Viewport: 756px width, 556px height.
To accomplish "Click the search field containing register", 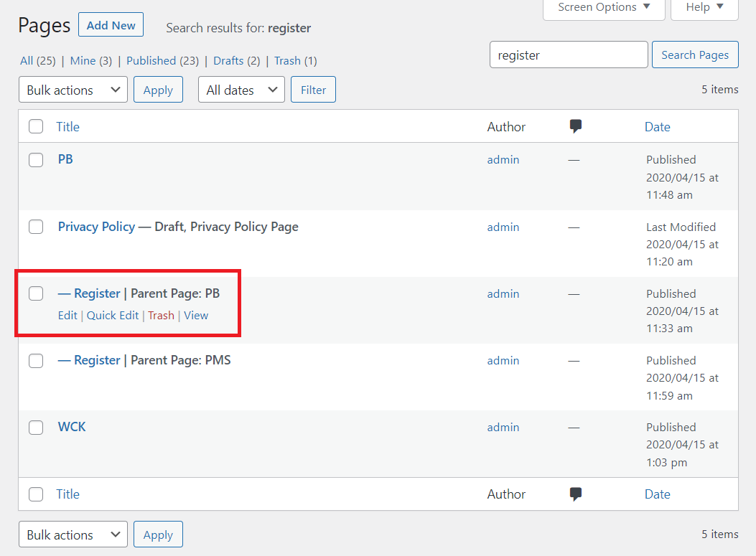I will point(568,55).
